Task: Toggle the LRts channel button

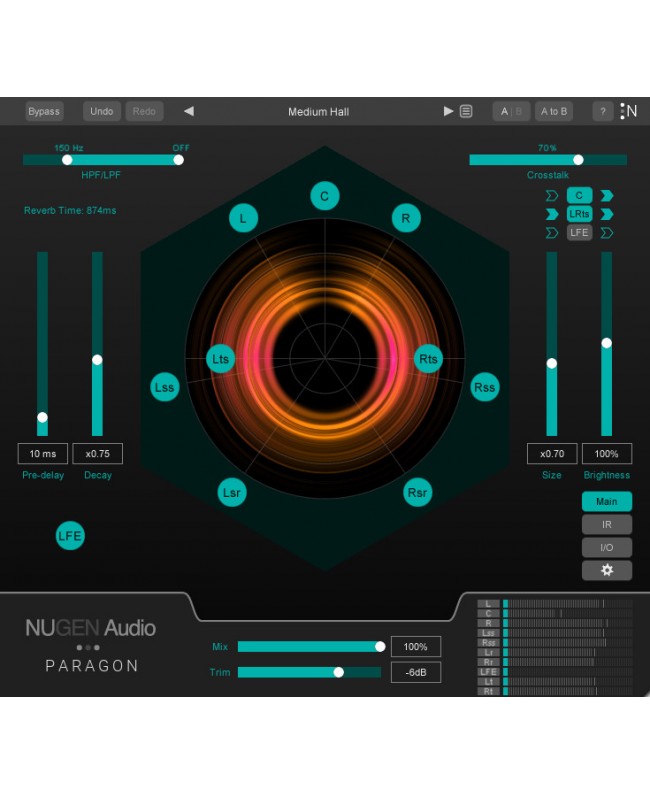Action: (x=579, y=214)
